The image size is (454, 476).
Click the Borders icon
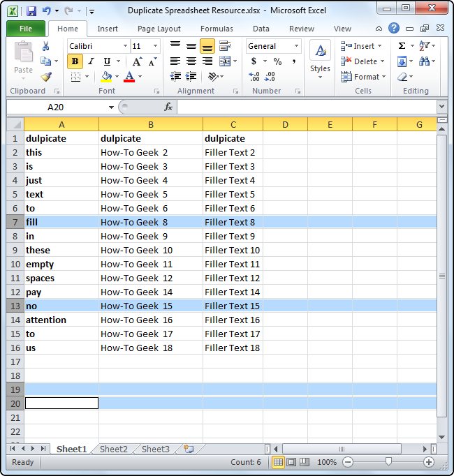[x=75, y=77]
